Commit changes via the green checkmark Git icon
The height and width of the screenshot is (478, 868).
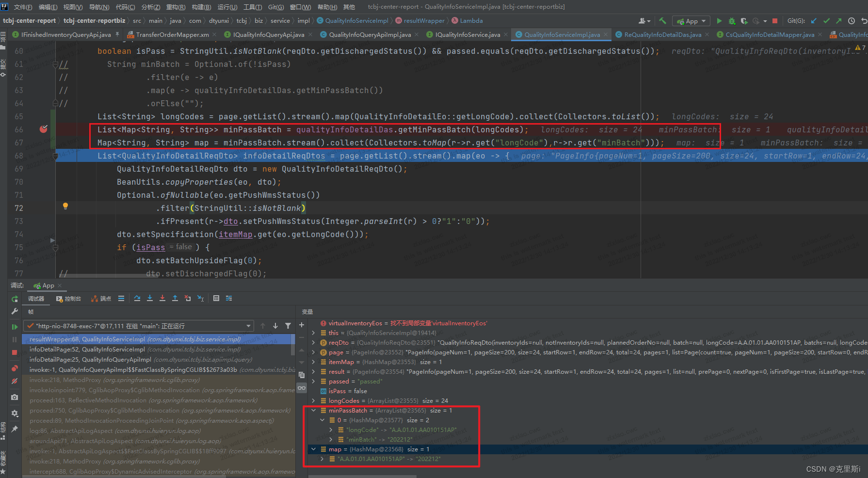[x=826, y=21]
